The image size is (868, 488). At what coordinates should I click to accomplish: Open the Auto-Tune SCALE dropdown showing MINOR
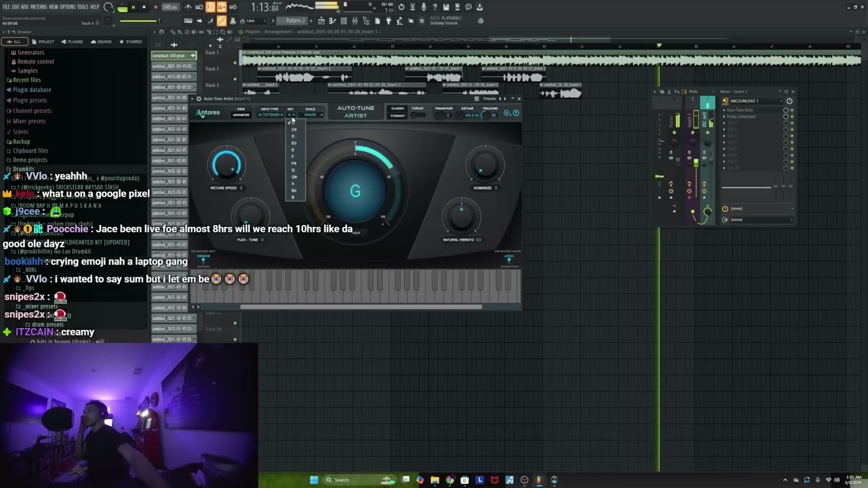pos(311,115)
